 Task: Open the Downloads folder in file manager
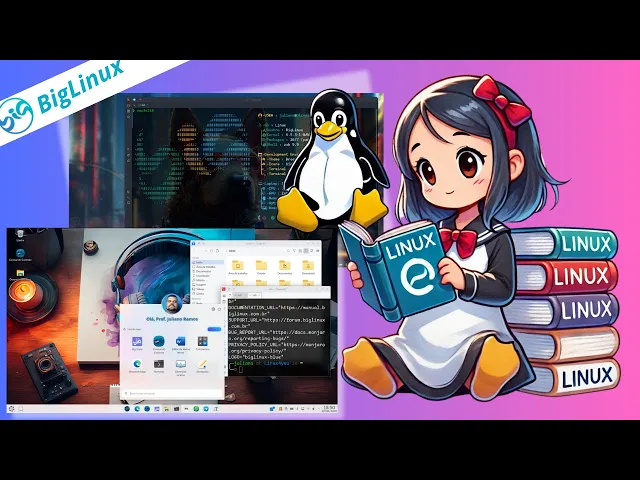point(308,267)
